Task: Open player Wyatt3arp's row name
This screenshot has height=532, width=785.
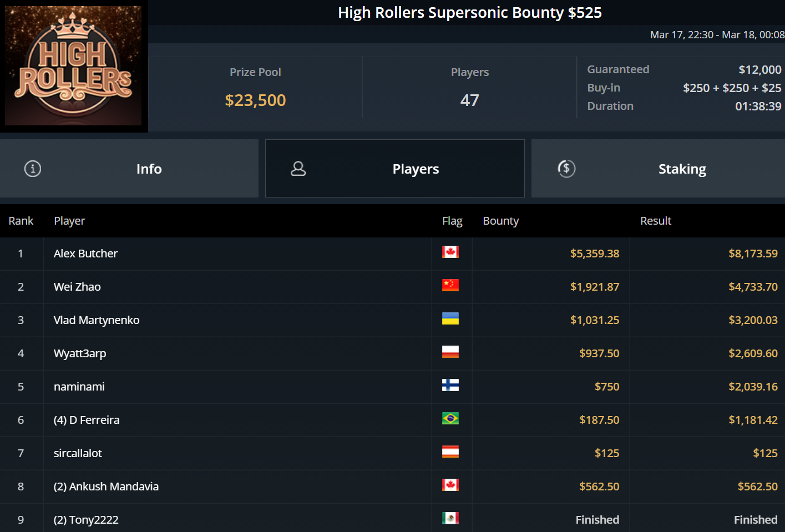Action: pyautogui.click(x=80, y=353)
